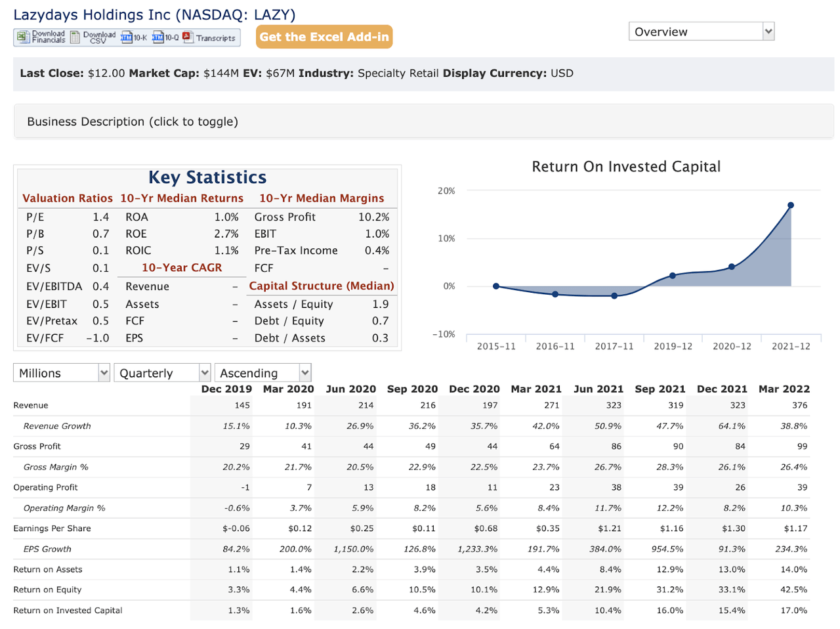Click Mar 2022 return on equity 42.5%
Viewport: 840px width, 629px height.
click(x=794, y=590)
